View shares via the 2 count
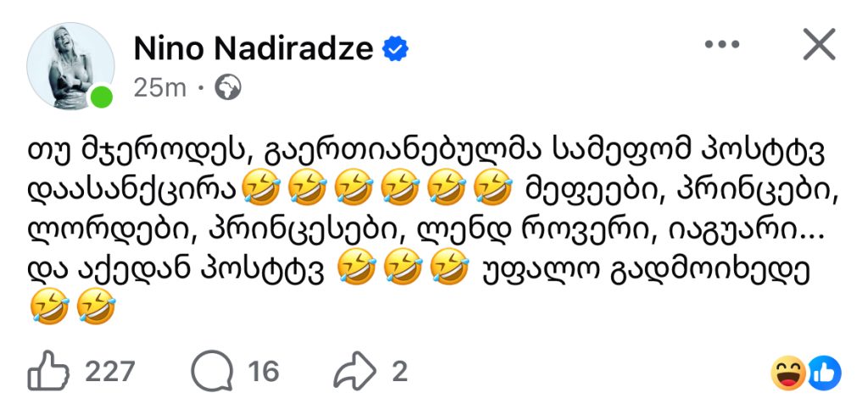Viewport: 868px width, 415px height. pos(400,371)
